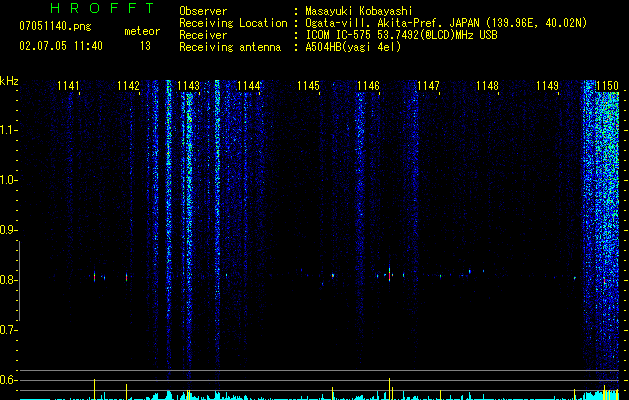Click the 'Observer' field label
Screen dimensions: 629x400
[x=203, y=11]
